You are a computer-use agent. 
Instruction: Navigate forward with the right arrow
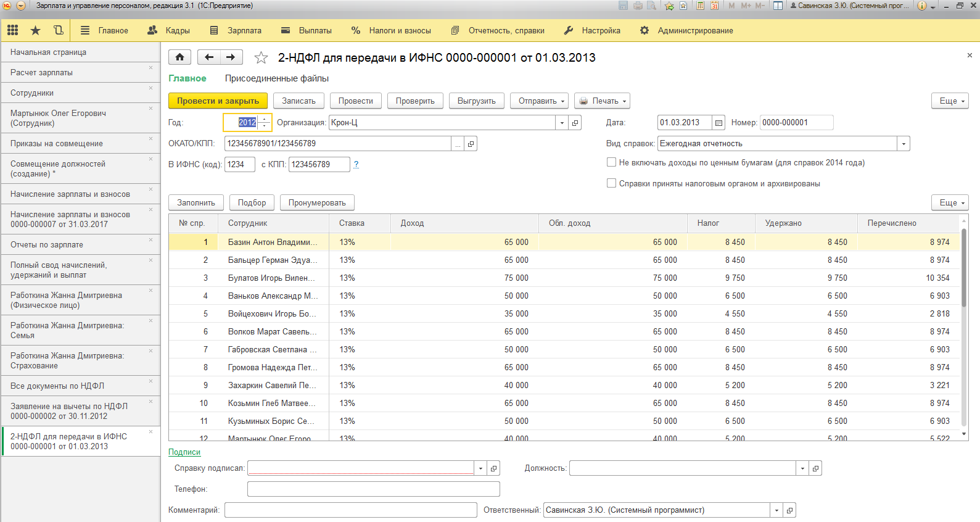click(231, 57)
